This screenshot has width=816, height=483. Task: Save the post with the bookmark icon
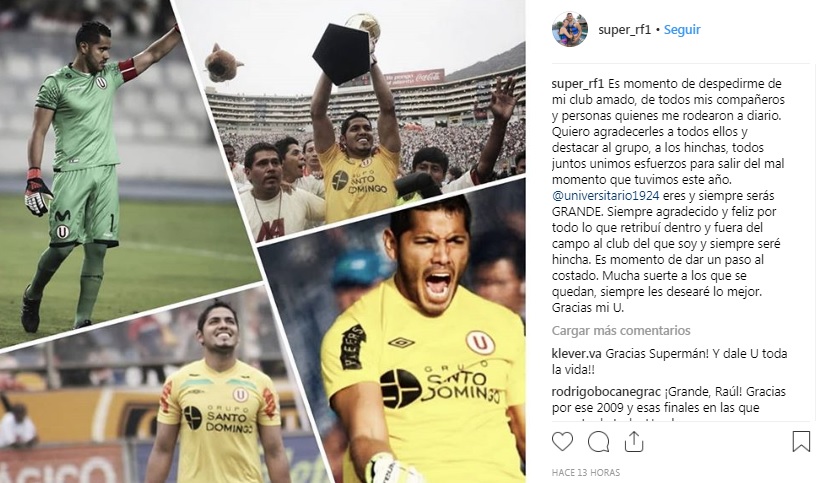pyautogui.click(x=801, y=441)
